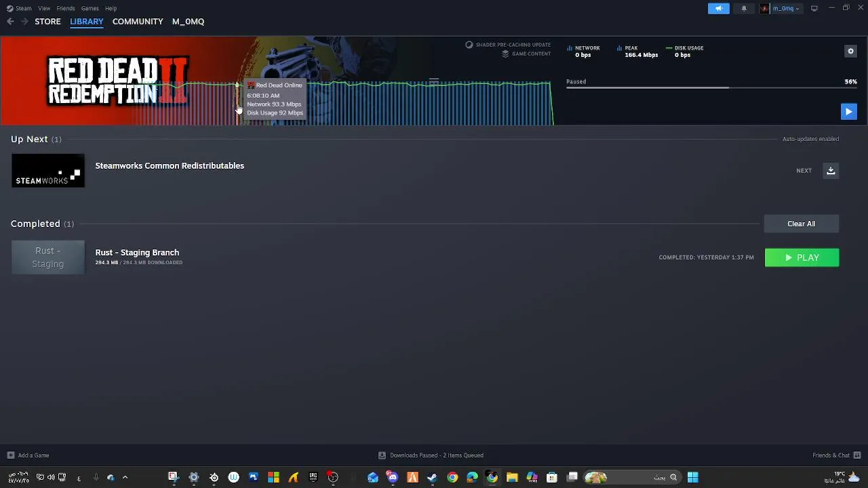
Task: Open the Steam menu
Action: point(24,8)
